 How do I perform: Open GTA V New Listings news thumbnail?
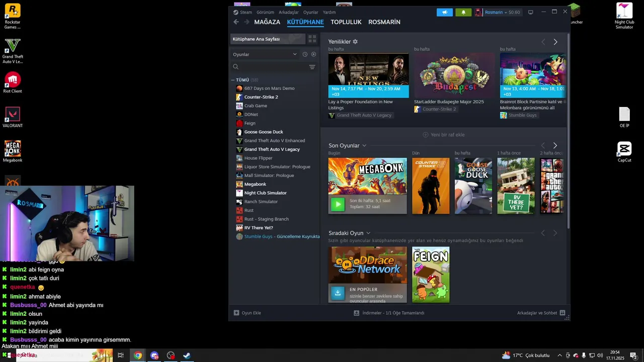[x=368, y=75]
